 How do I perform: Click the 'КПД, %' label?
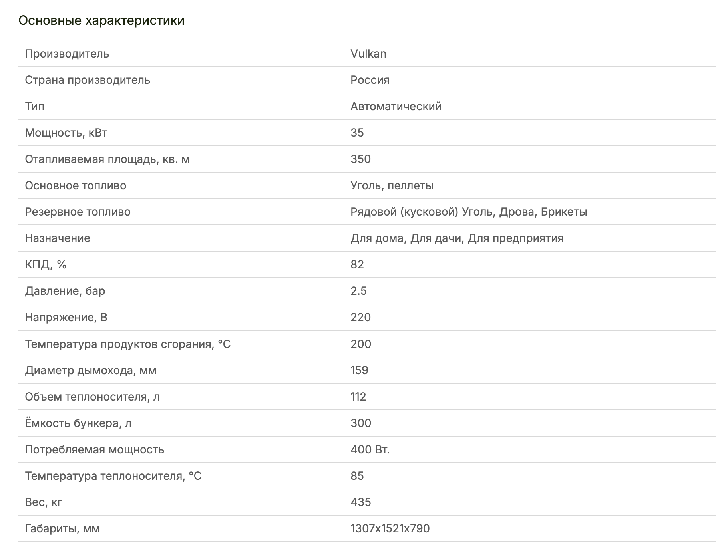click(x=46, y=264)
